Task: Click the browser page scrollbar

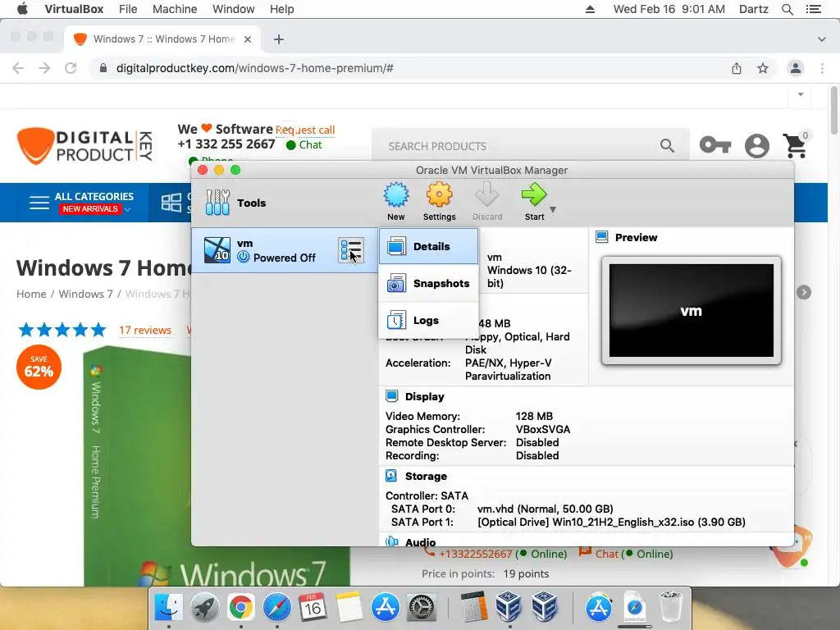Action: [x=834, y=111]
